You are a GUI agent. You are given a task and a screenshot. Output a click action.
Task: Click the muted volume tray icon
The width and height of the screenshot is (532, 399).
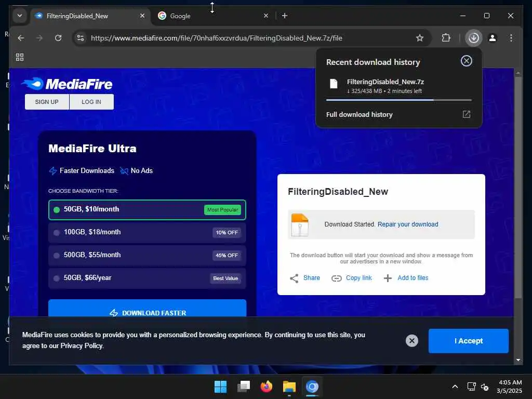485,387
